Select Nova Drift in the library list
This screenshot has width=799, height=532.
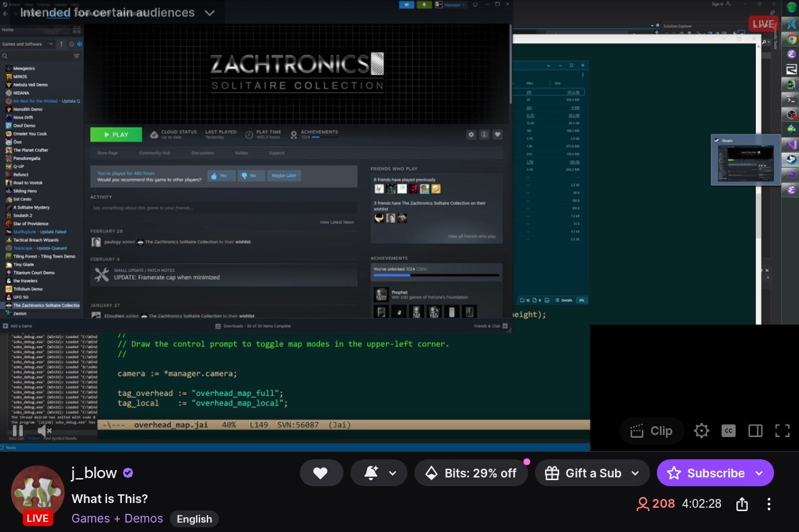point(23,117)
